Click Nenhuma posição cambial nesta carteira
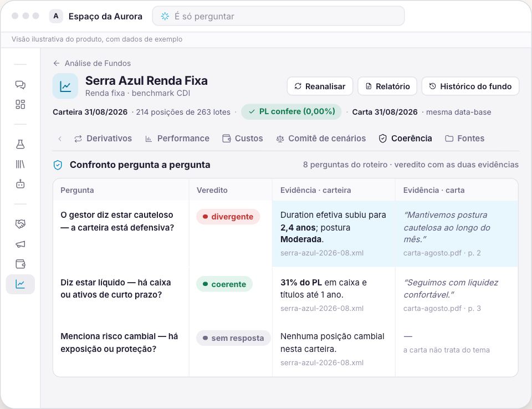The image size is (532, 409). point(332,342)
